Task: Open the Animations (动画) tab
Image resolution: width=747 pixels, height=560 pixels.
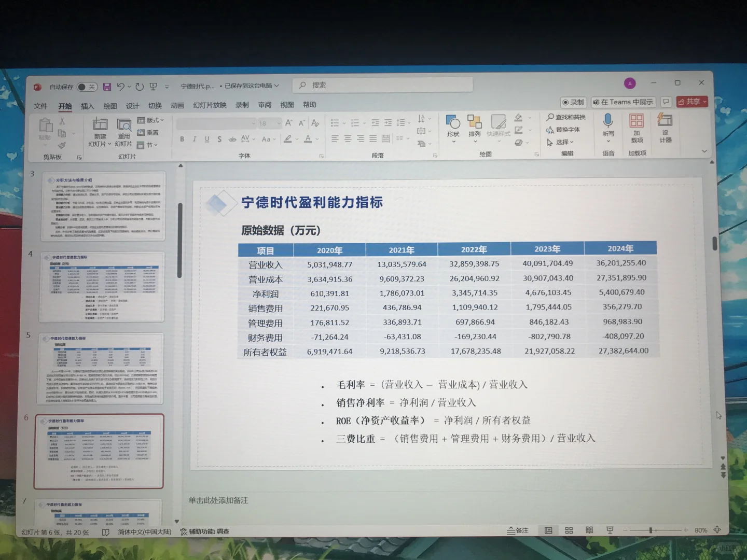Action: coord(177,105)
